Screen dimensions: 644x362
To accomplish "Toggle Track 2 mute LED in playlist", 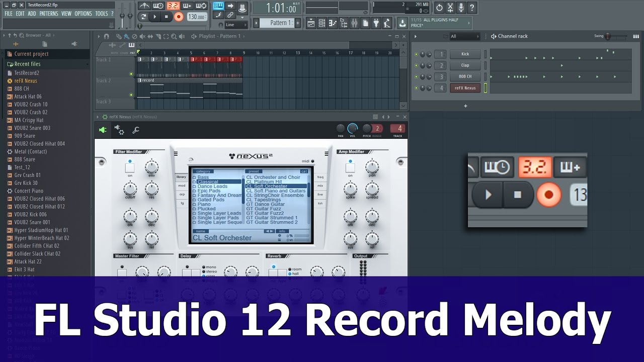I will tap(131, 95).
